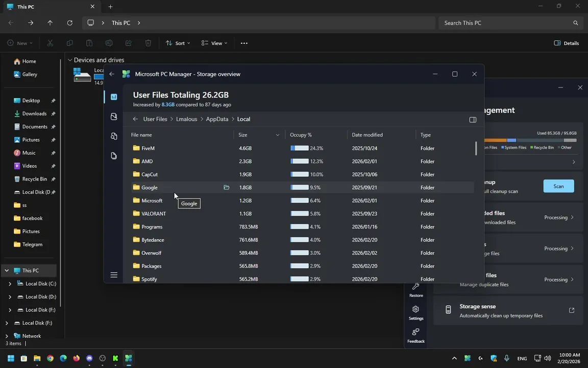The image size is (588, 368).
Task: Toggle the details pane icon in Storage overview
Action: (x=473, y=120)
